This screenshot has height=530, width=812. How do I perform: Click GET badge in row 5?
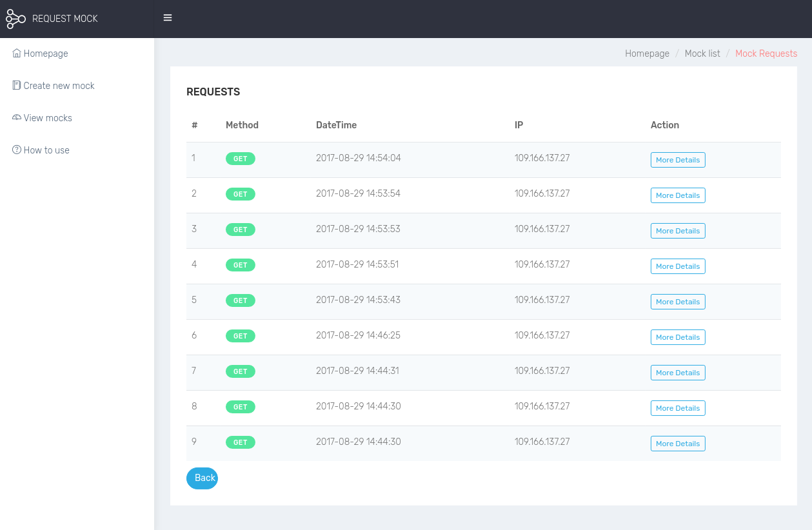(241, 300)
